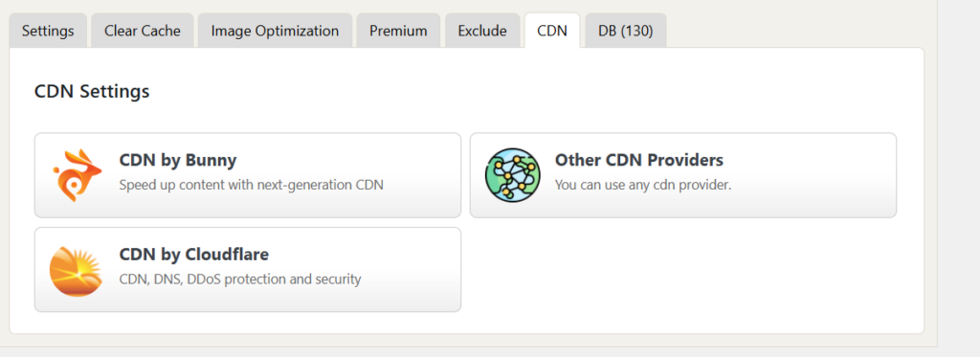Screen dimensions: 980x357
Task: Choose the Bunny CDN provider card
Action: pyautogui.click(x=248, y=175)
